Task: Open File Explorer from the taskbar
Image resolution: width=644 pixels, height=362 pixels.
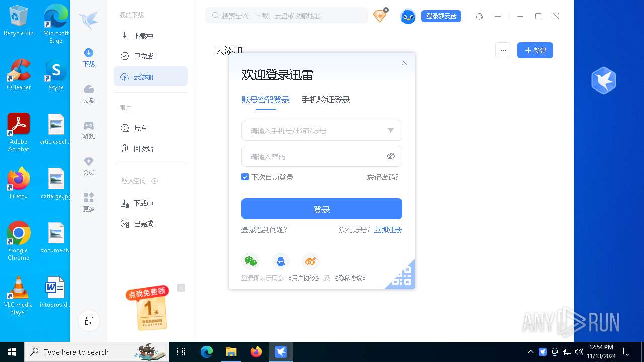Action: (x=231, y=352)
